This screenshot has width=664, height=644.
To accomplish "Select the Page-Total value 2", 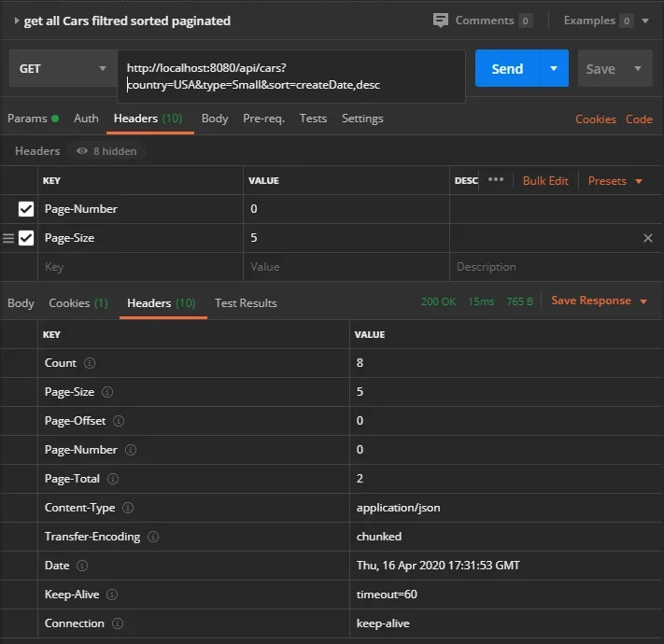I will coord(360,479).
